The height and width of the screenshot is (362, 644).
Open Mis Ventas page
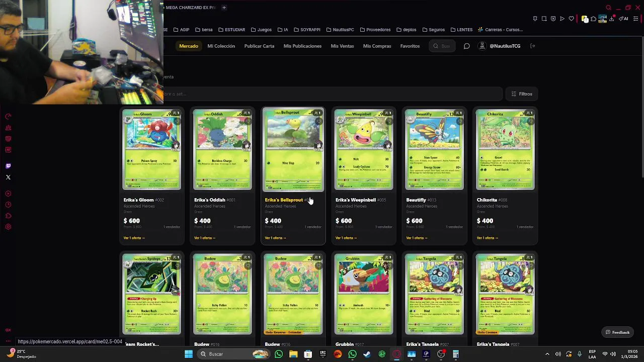point(343,46)
